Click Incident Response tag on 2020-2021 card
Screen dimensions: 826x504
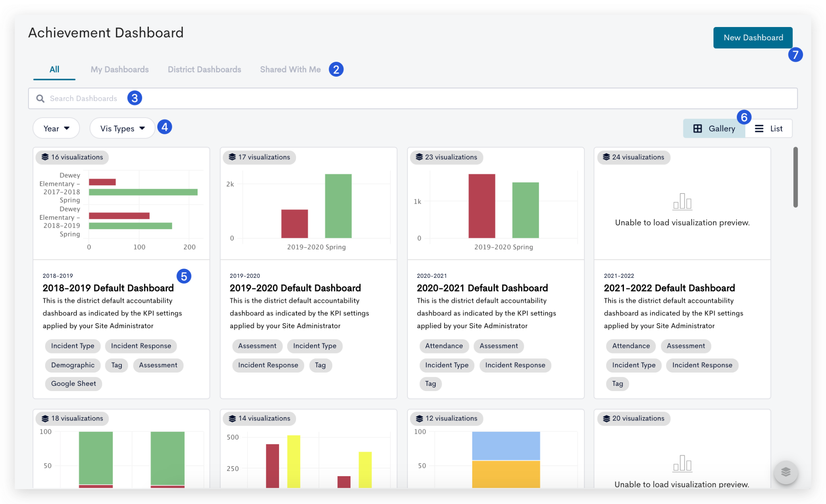[x=515, y=365]
